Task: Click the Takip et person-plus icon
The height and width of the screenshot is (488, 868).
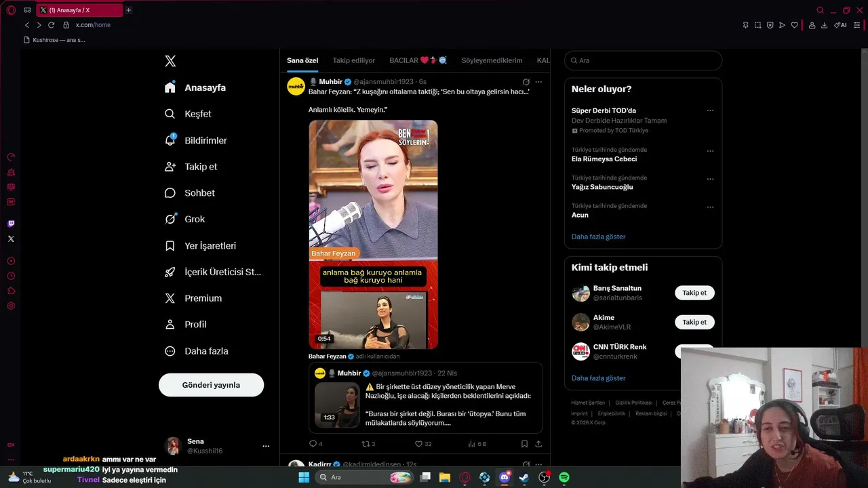Action: coord(170,167)
